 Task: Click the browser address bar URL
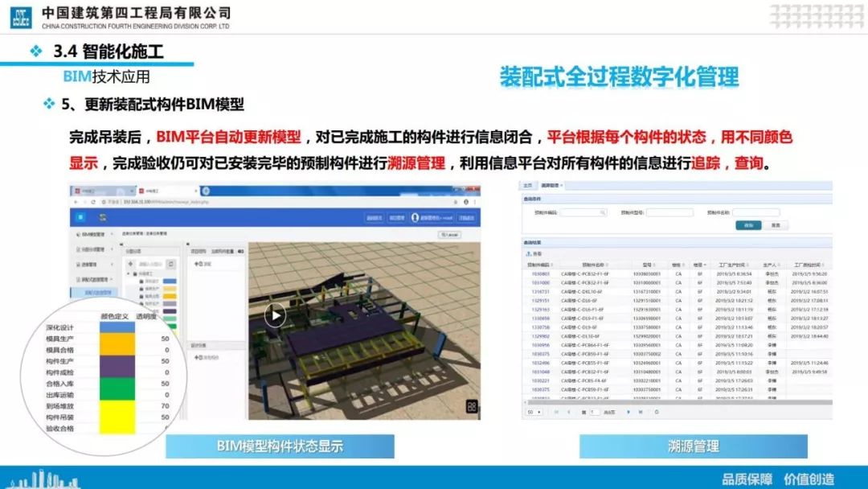tap(166, 202)
